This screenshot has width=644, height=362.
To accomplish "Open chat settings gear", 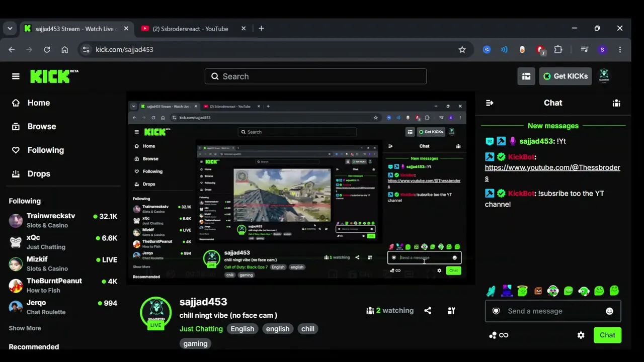I will click(x=581, y=335).
